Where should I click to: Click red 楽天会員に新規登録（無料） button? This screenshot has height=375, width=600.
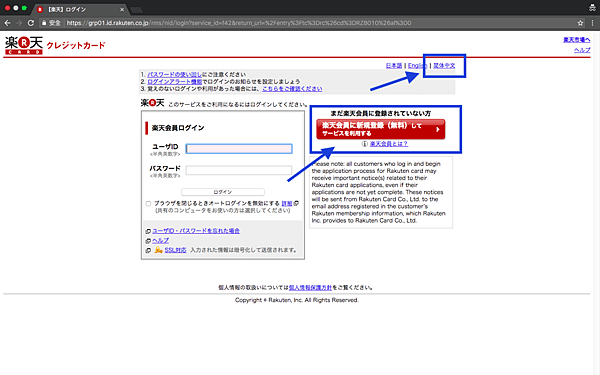pos(381,129)
